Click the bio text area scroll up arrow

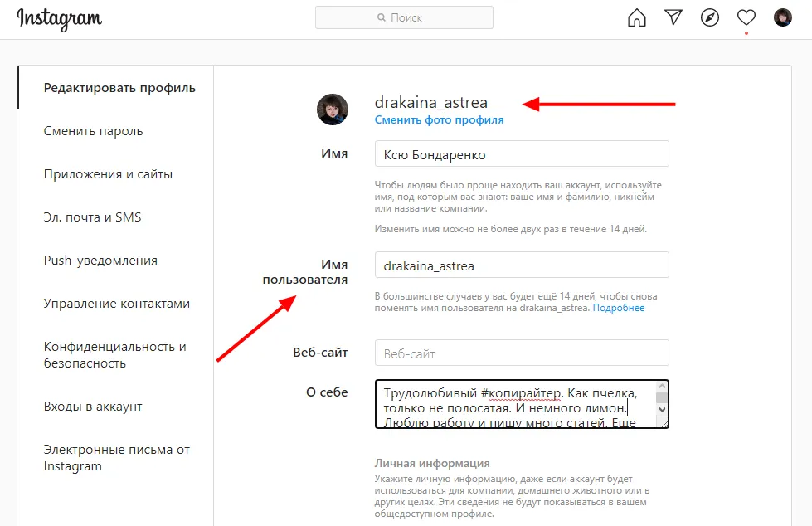pyautogui.click(x=662, y=387)
